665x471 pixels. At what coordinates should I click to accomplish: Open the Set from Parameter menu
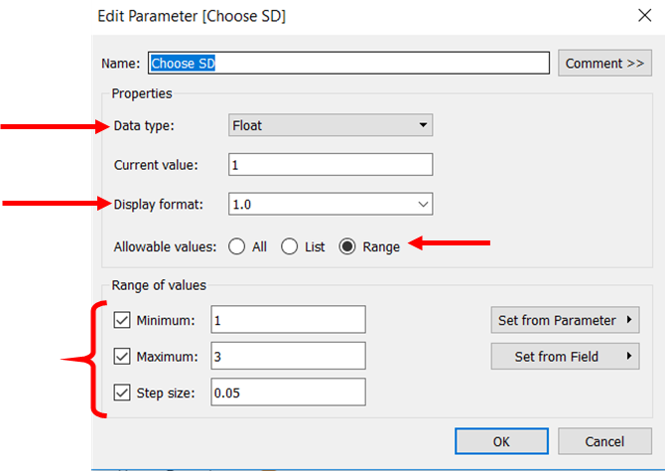click(x=564, y=320)
